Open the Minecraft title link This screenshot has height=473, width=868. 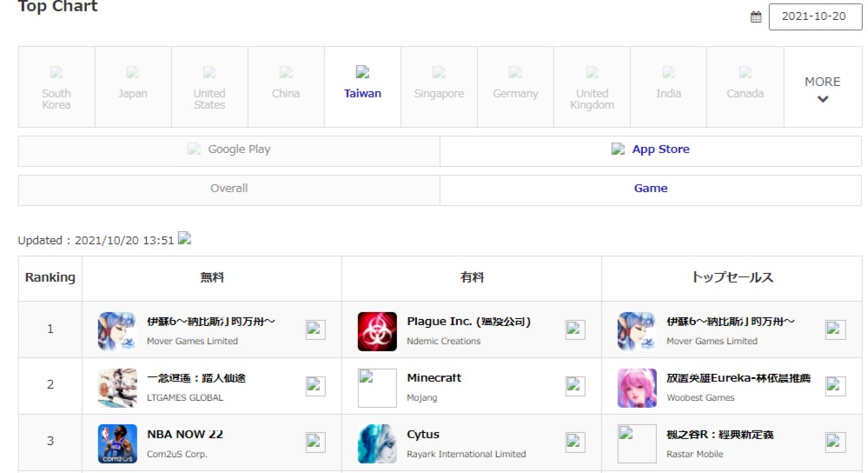coord(434,377)
